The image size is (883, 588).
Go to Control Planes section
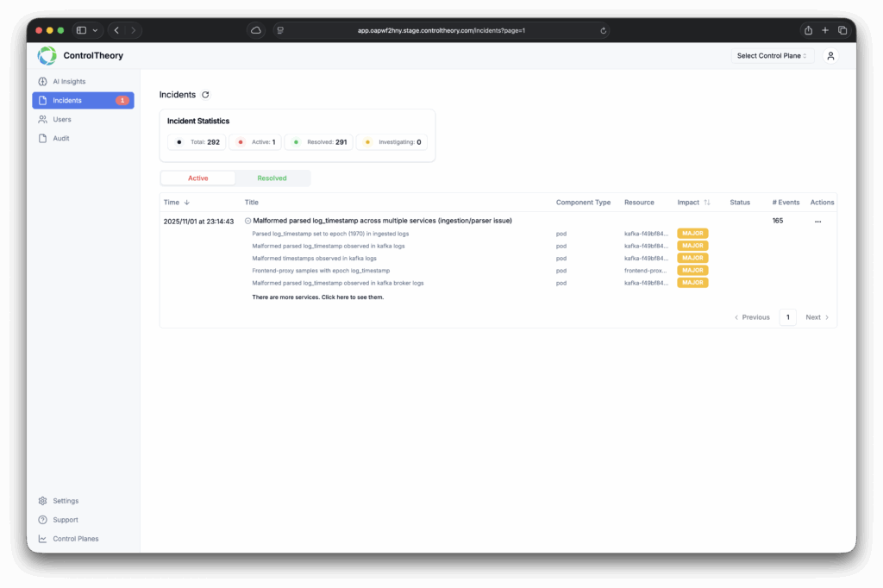(75, 539)
